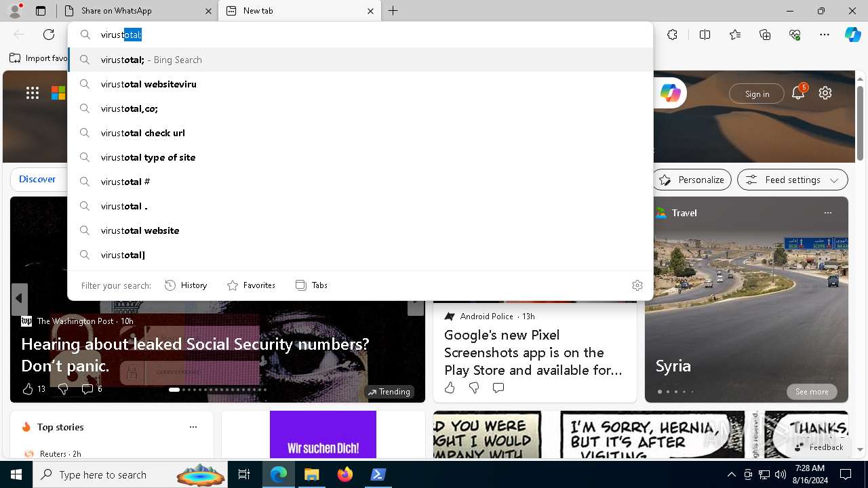Open the browser profile icon
Screen dimensions: 868x488
[x=15, y=11]
